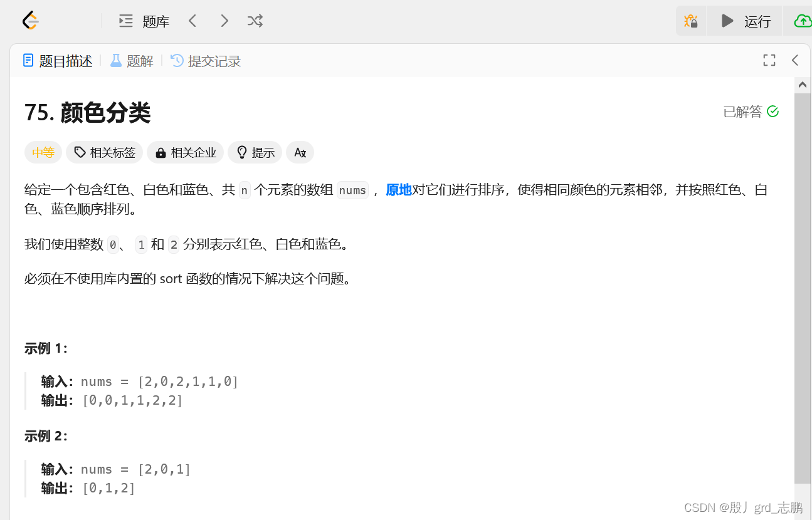Click example 2 input [2,0,1]
This screenshot has height=520, width=812.
click(164, 469)
